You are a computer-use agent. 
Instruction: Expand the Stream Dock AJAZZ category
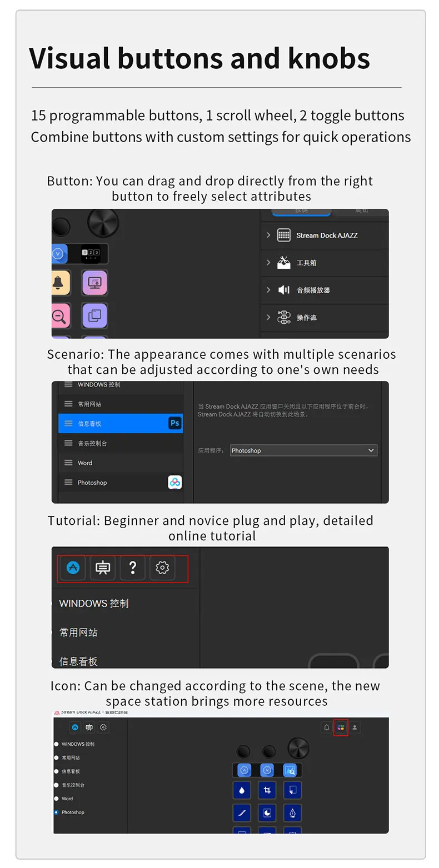pyautogui.click(x=324, y=235)
